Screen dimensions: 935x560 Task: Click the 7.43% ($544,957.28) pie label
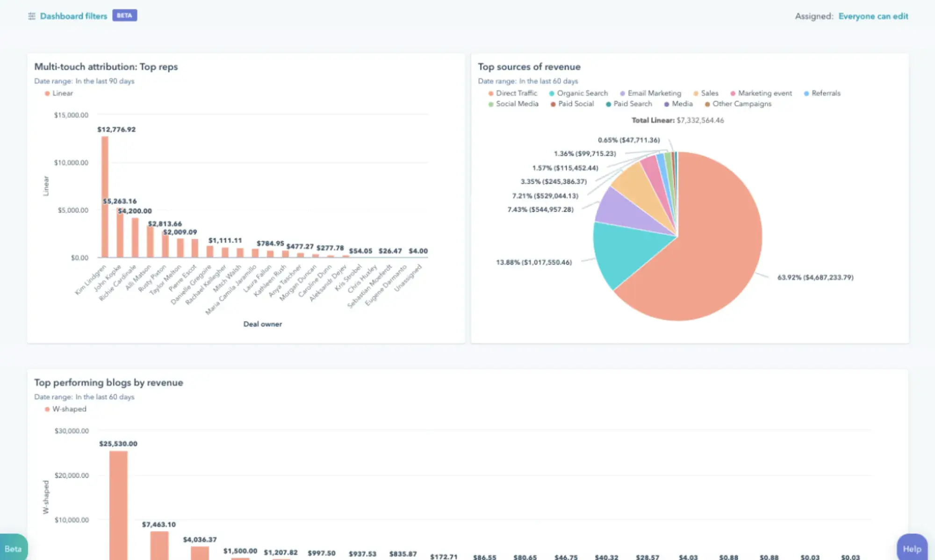coord(540,209)
